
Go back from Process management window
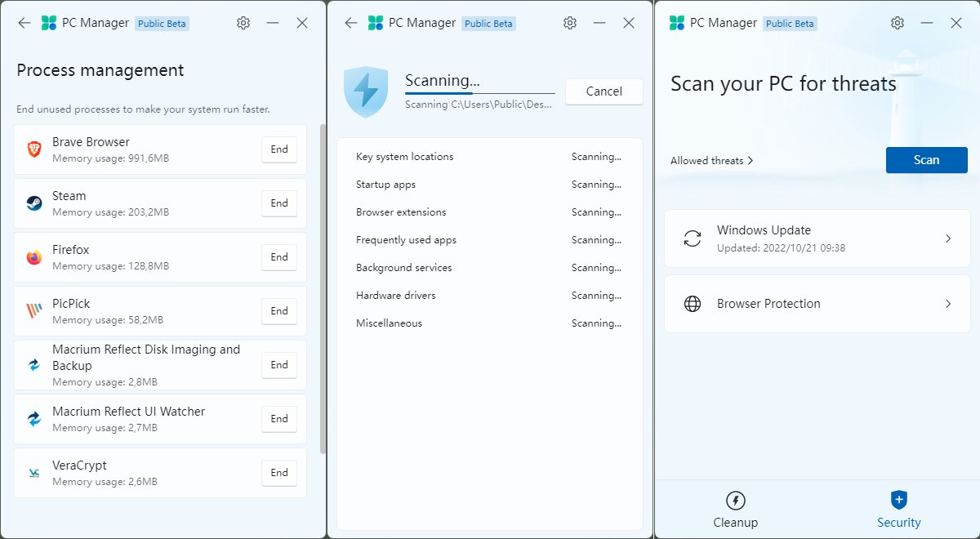[24, 23]
